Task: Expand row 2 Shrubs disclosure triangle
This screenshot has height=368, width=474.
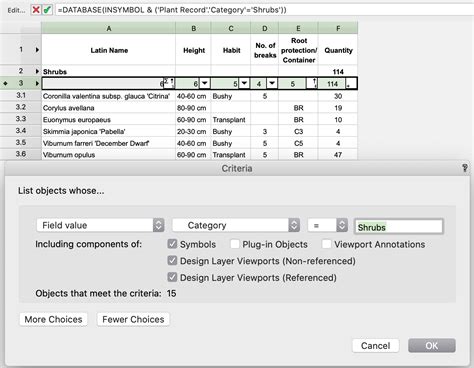Action: [37, 71]
